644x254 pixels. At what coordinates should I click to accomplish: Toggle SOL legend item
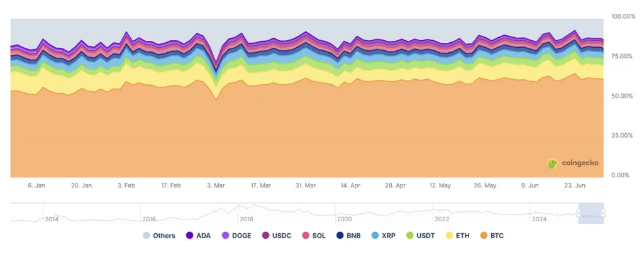point(306,236)
